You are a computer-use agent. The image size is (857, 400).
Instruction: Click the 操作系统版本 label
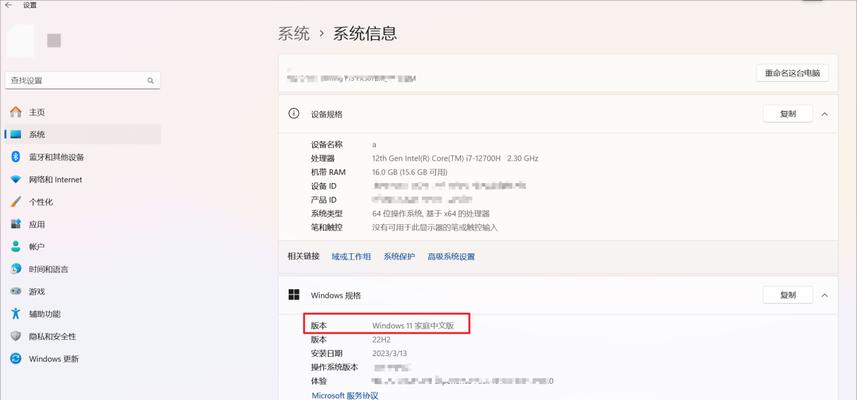coord(334,367)
